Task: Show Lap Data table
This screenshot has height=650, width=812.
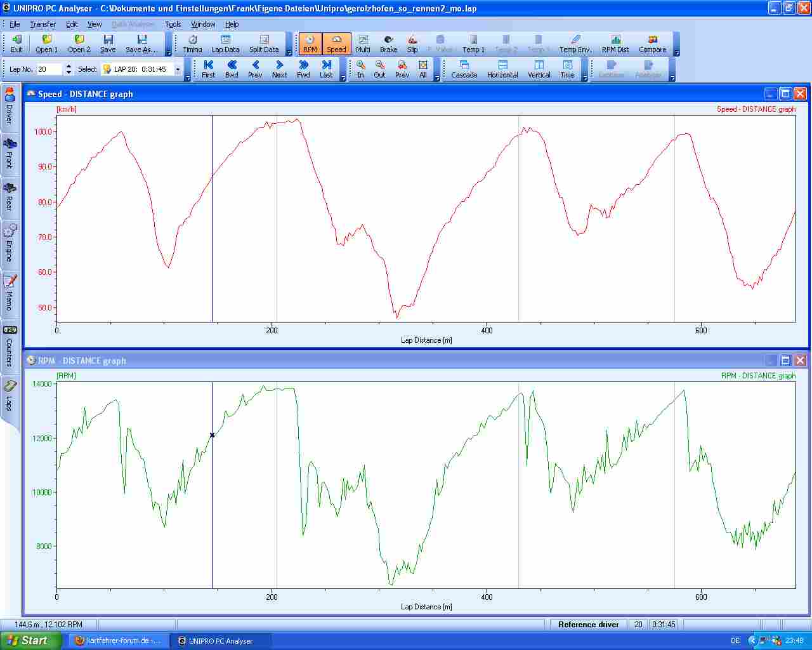Action: point(225,44)
